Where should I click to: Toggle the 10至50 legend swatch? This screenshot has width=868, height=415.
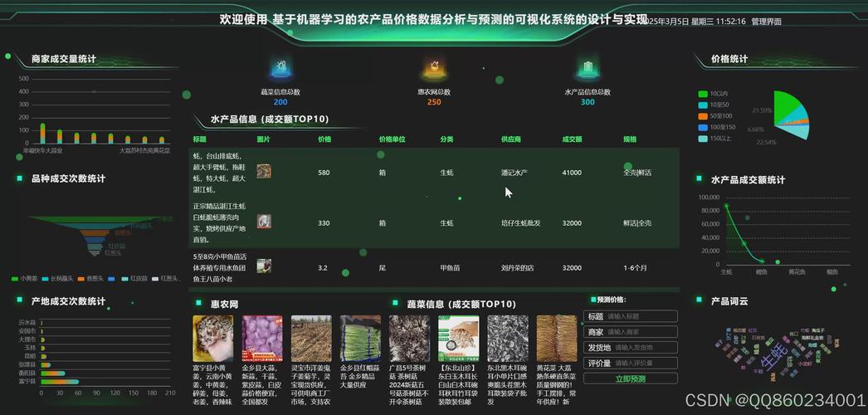[703, 105]
